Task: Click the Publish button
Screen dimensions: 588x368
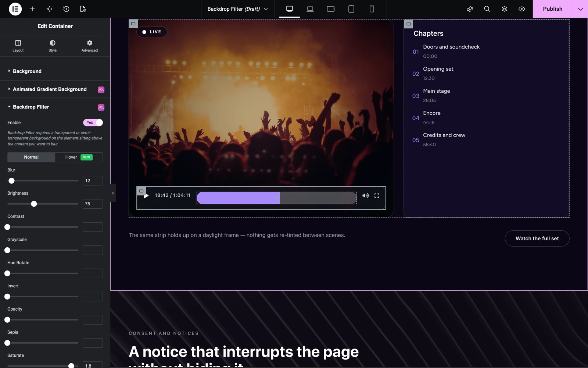Action: (552, 9)
